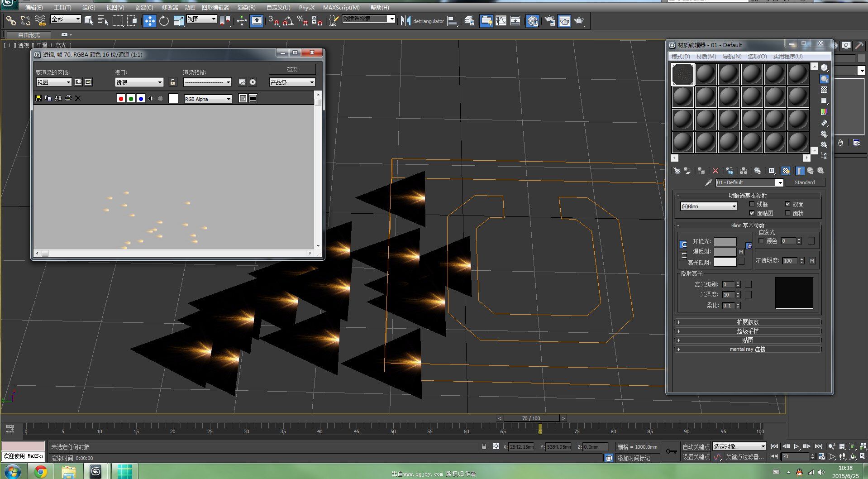Click Go to Parent in material editor
868x479 pixels.
tap(811, 171)
